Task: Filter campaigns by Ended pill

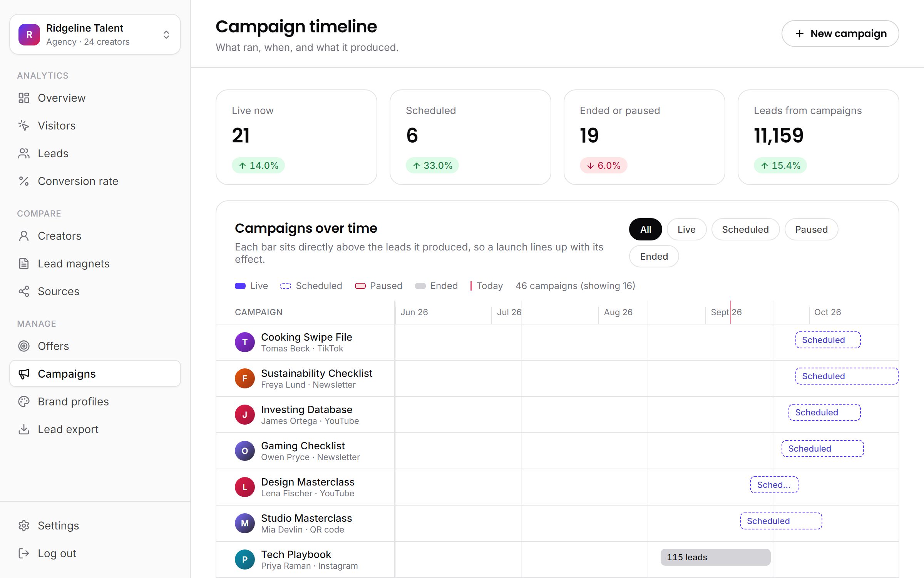Action: (654, 256)
